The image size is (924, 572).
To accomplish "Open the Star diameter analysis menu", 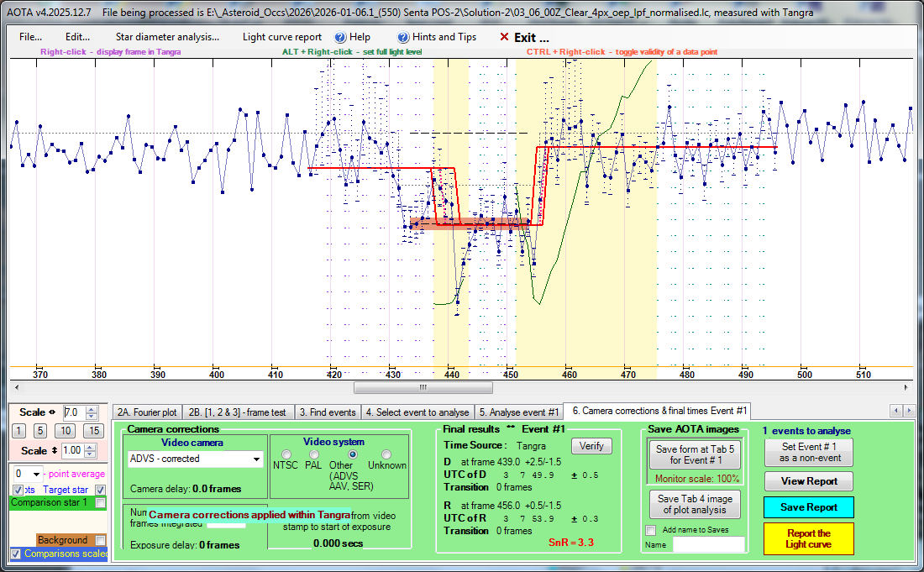I will pos(167,37).
